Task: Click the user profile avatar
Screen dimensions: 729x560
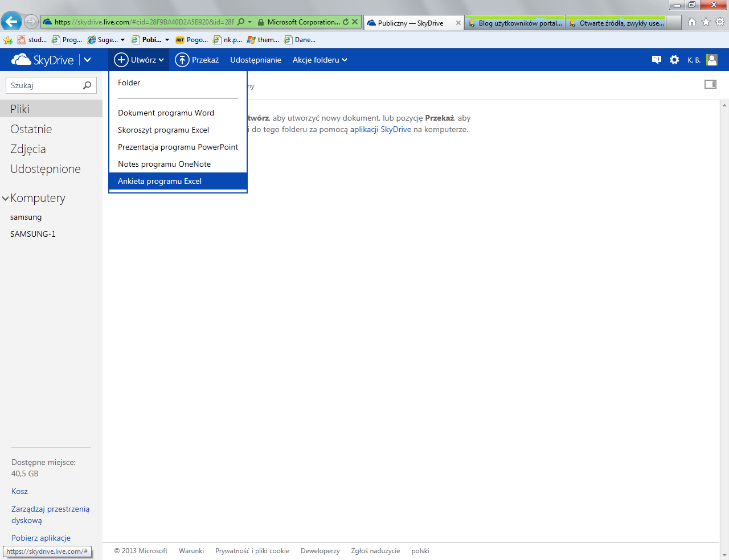Action: (x=712, y=60)
